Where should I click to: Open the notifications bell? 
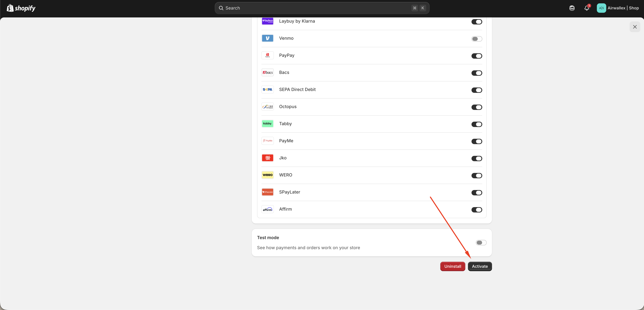(587, 8)
